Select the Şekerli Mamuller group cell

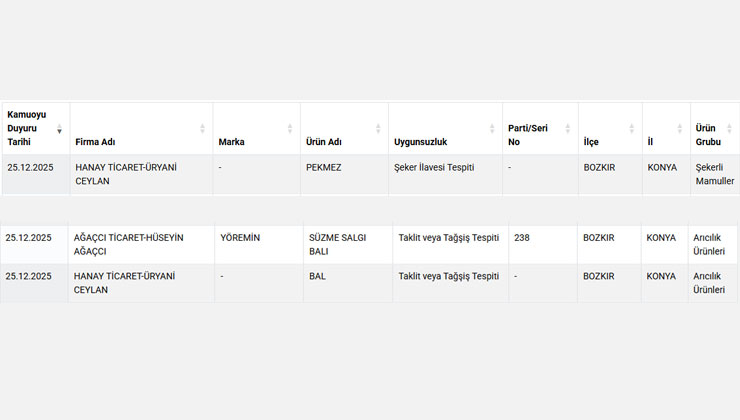coord(714,174)
